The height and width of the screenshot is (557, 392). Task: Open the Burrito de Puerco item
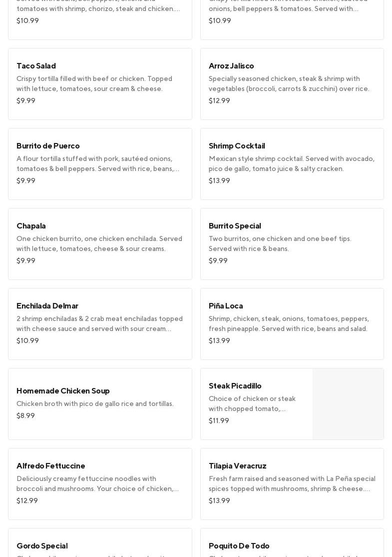pos(100,163)
